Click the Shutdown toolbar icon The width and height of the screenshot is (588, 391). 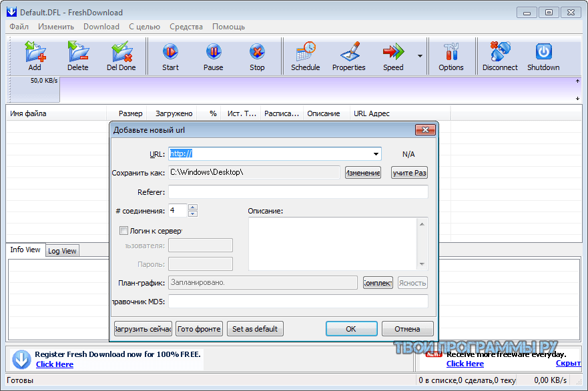[543, 56]
